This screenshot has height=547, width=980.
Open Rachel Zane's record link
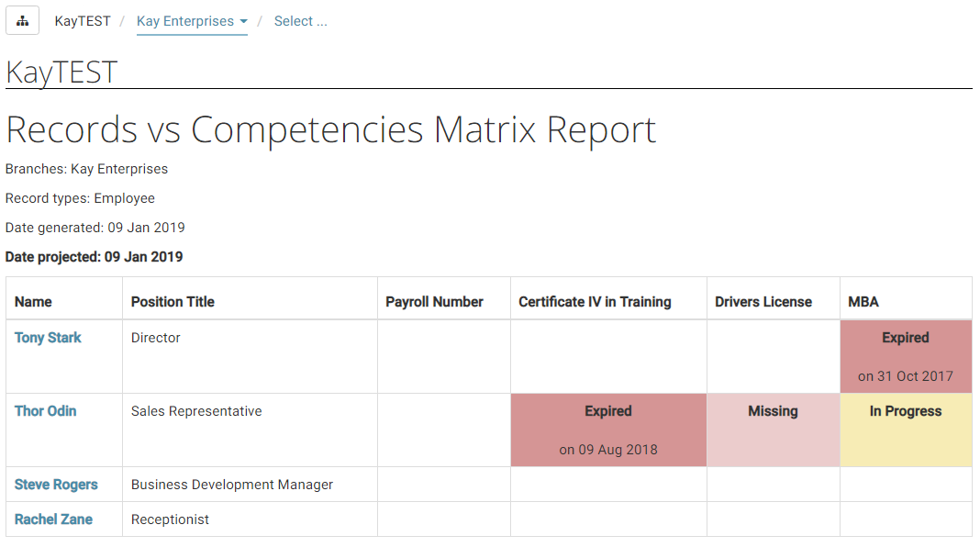[x=54, y=519]
